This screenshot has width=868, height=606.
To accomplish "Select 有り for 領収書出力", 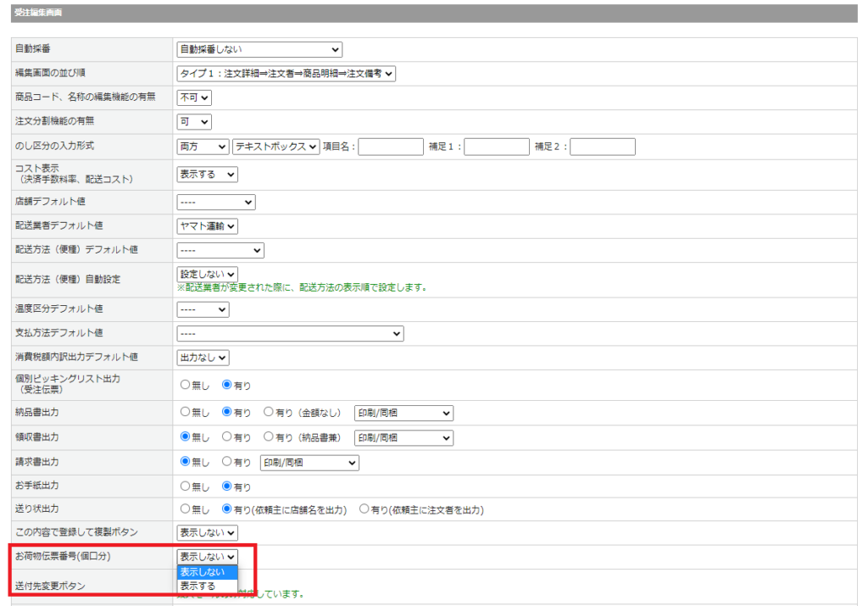I will pyautogui.click(x=227, y=436).
